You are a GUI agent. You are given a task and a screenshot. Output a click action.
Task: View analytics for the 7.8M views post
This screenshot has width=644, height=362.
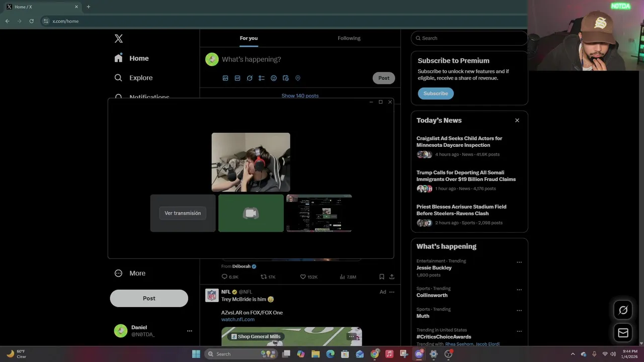[x=348, y=277]
